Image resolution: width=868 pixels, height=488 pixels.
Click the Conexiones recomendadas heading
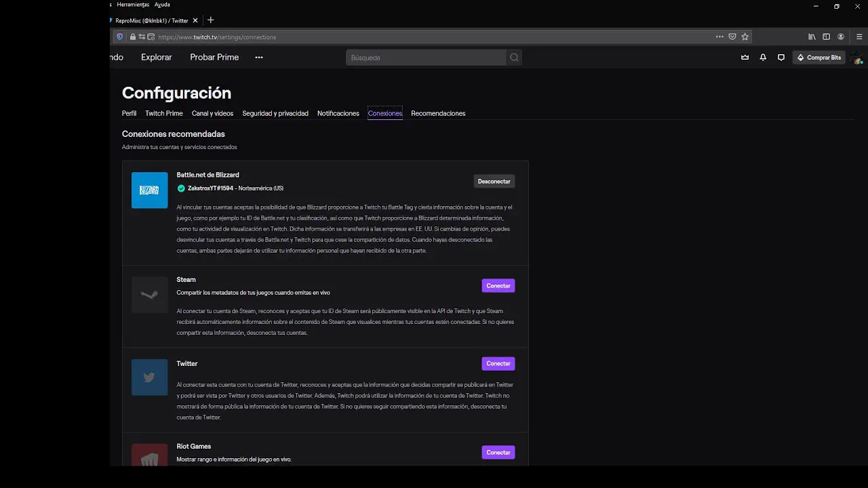pos(174,134)
